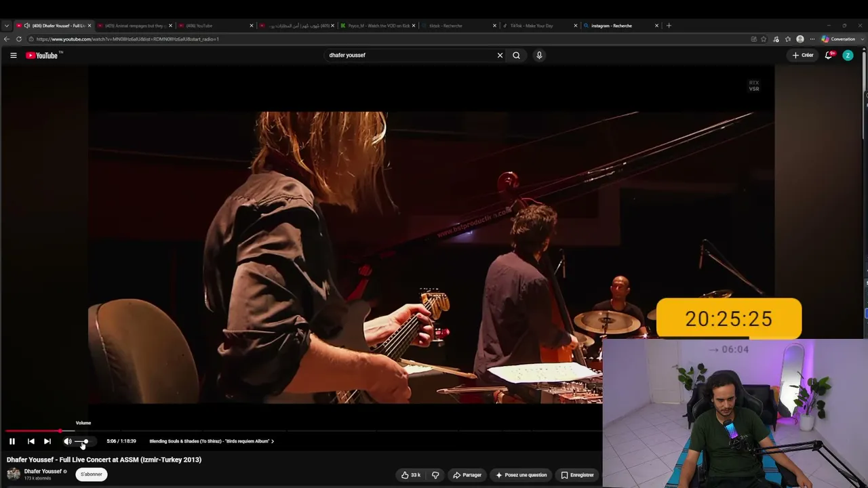The width and height of the screenshot is (868, 488).
Task: Open the browser favorites list icon
Action: click(788, 39)
